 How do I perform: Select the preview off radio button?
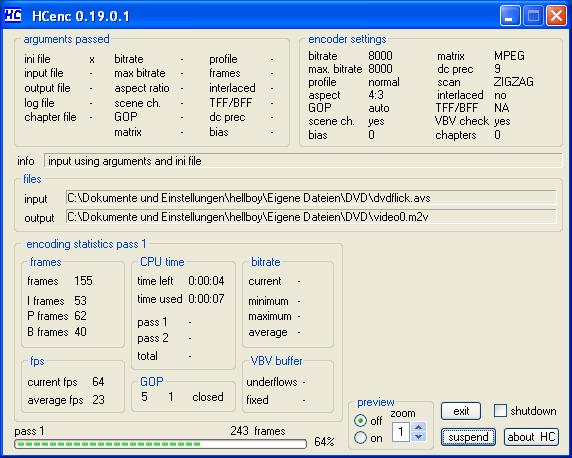click(360, 421)
